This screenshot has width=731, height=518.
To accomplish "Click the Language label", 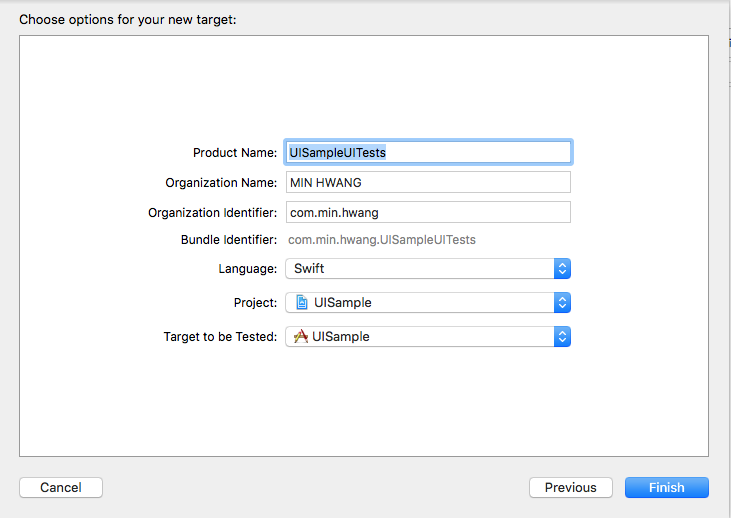I will tap(248, 269).
